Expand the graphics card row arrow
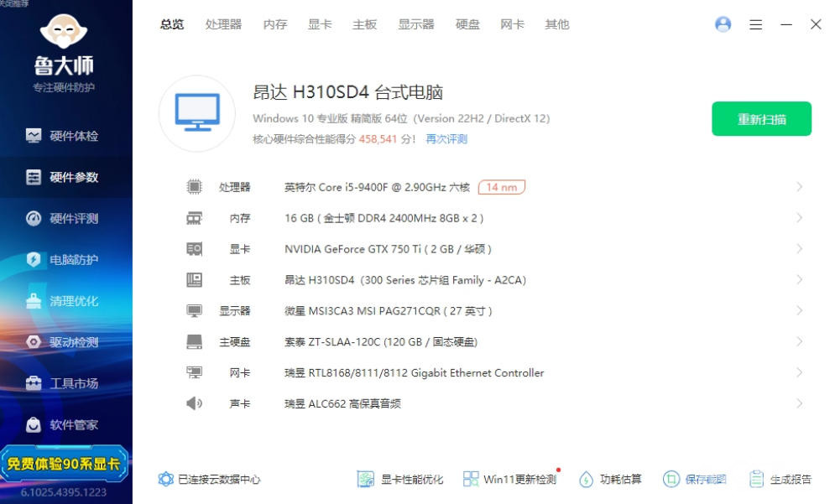Screen dimensions: 835x504 point(799,249)
